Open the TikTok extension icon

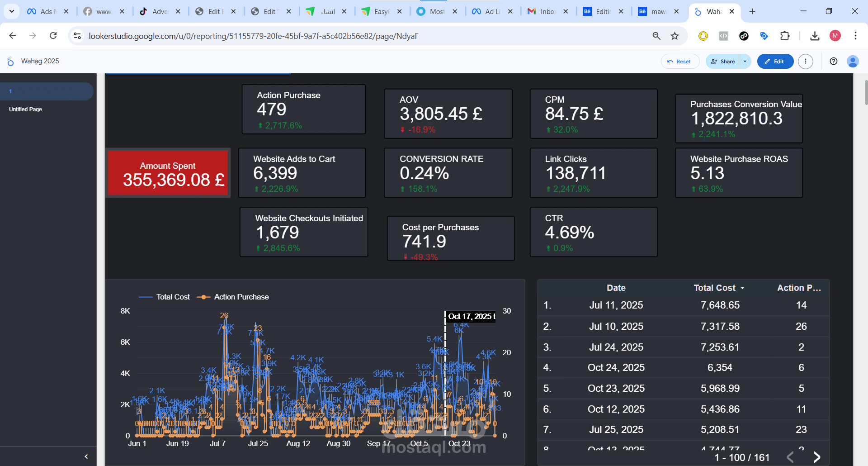coord(744,36)
